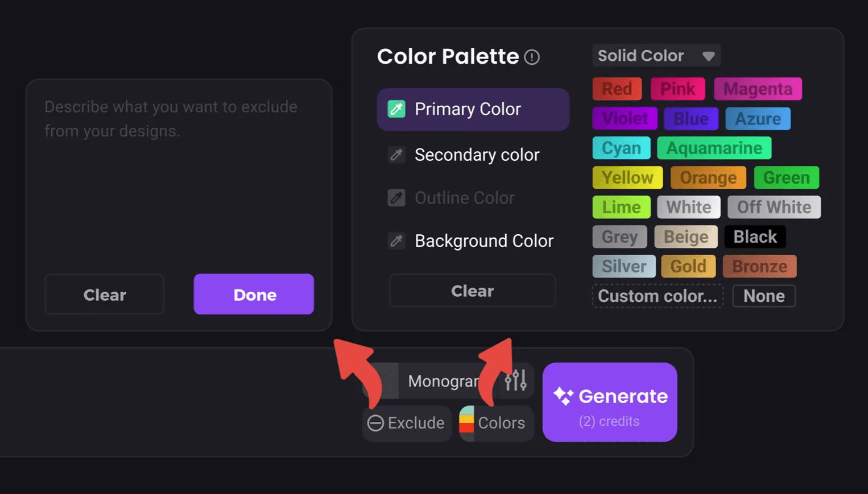Image resolution: width=868 pixels, height=494 pixels.
Task: Open the Solid Color dropdown
Action: tap(656, 56)
